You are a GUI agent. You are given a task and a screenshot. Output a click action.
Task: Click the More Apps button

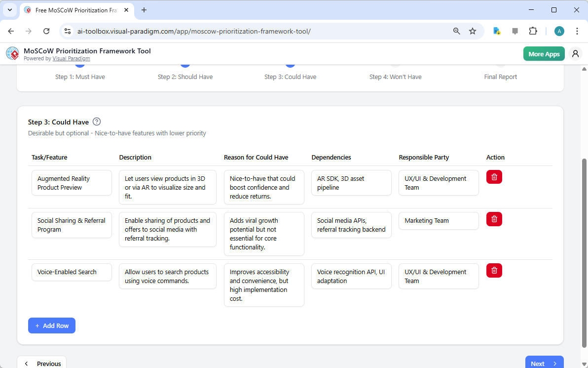point(544,53)
